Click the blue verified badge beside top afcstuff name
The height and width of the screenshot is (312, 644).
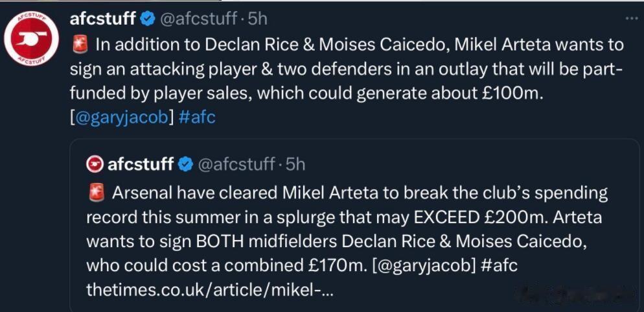coord(148,19)
